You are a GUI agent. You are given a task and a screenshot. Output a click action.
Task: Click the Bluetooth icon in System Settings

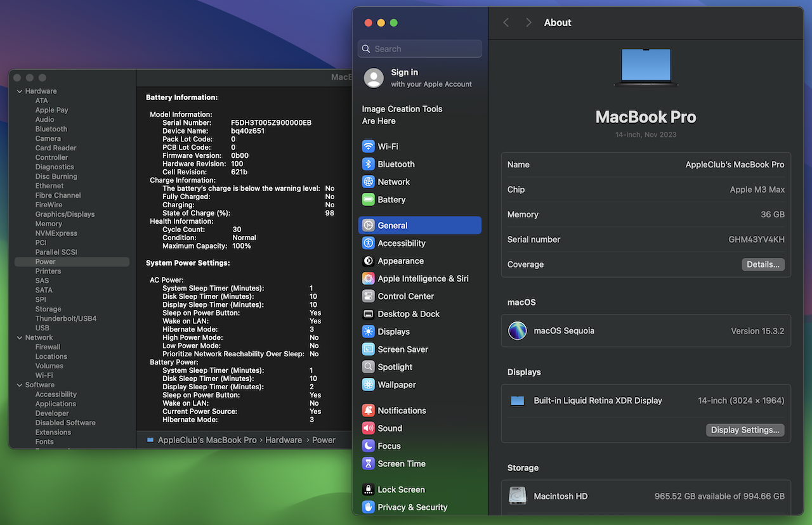coord(368,164)
